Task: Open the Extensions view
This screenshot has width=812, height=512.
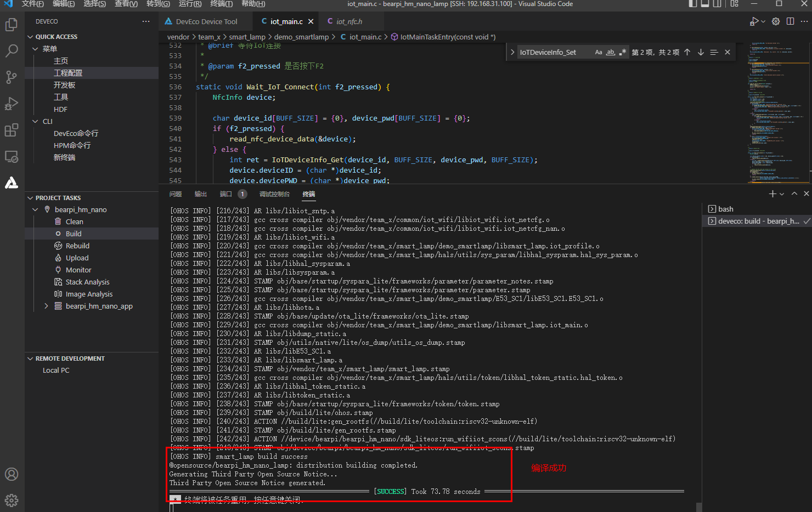Action: 12,130
